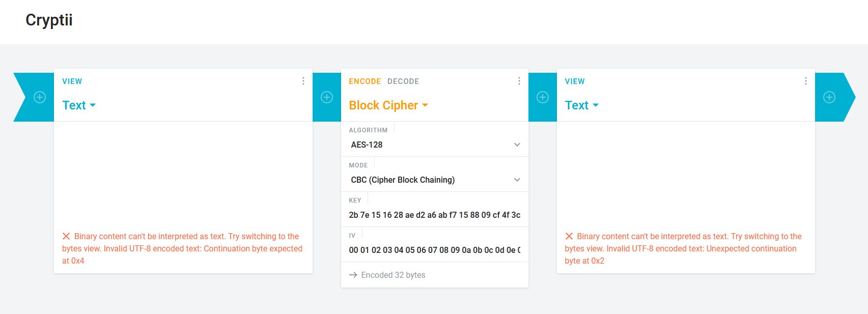Click the add brick icon at pipe start
This screenshot has height=314, width=868.
click(40, 97)
